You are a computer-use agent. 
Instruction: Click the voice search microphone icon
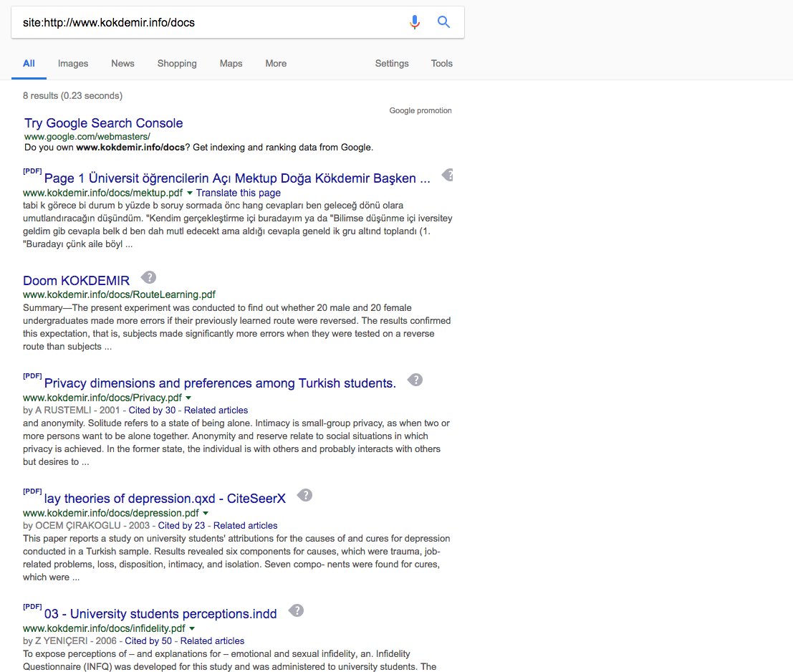[415, 22]
